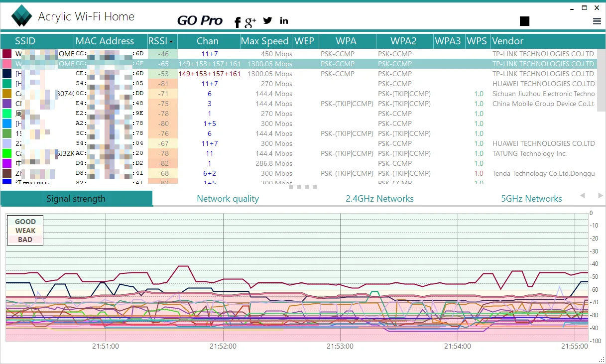Click the magenta swatch on the -82 row
This screenshot has width=606, height=364.
[6, 163]
